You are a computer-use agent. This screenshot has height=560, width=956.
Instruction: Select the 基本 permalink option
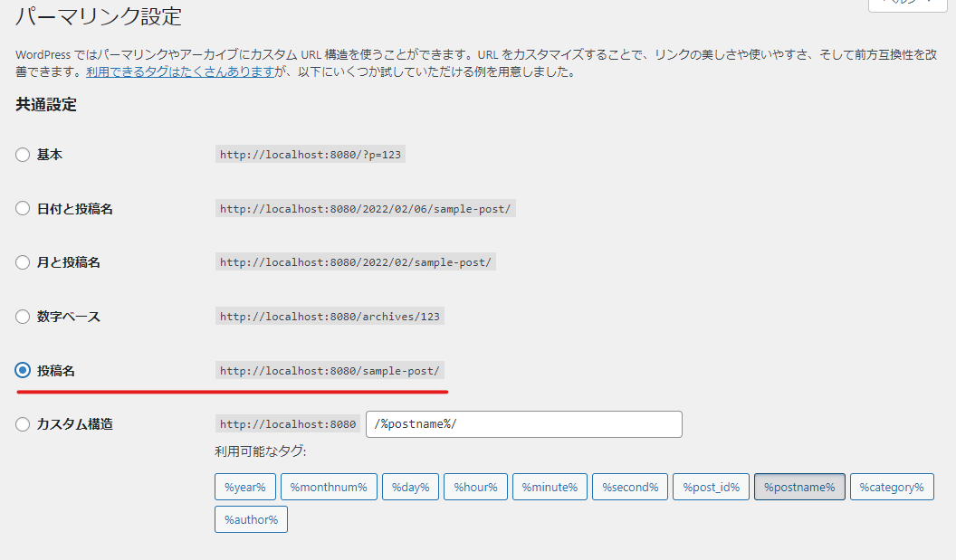coord(23,154)
